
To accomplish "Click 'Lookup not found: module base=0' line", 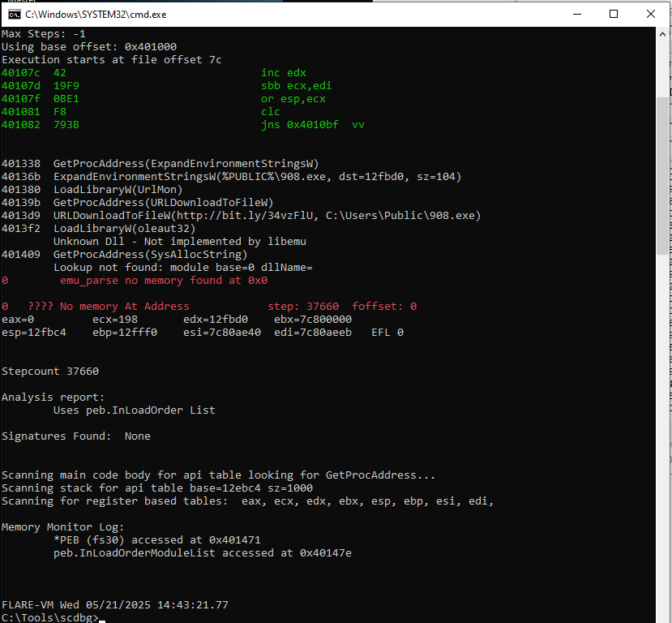I will click(183, 267).
